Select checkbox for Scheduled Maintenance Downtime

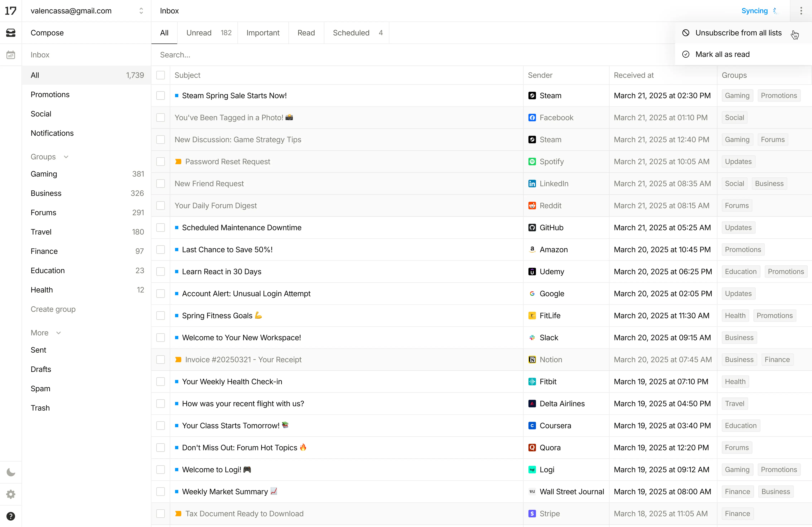160,228
